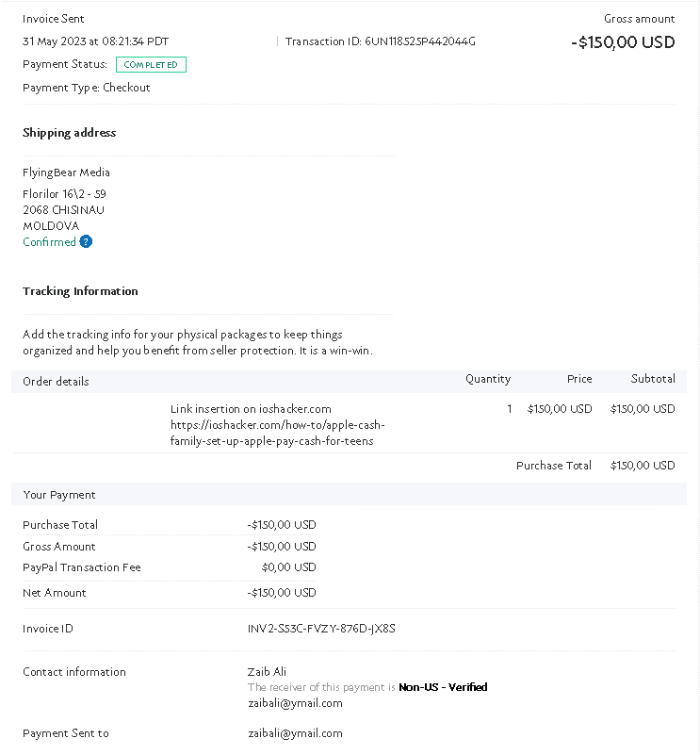Click the Link insertion on ioshacker.com item title

251,409
